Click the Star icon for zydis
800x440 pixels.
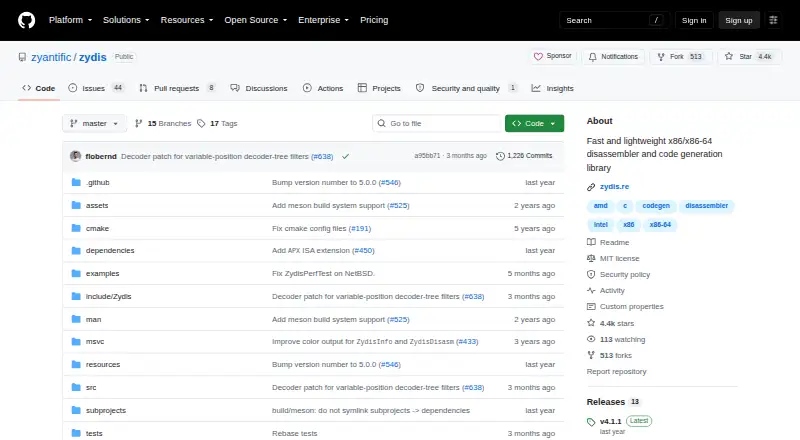tap(729, 56)
